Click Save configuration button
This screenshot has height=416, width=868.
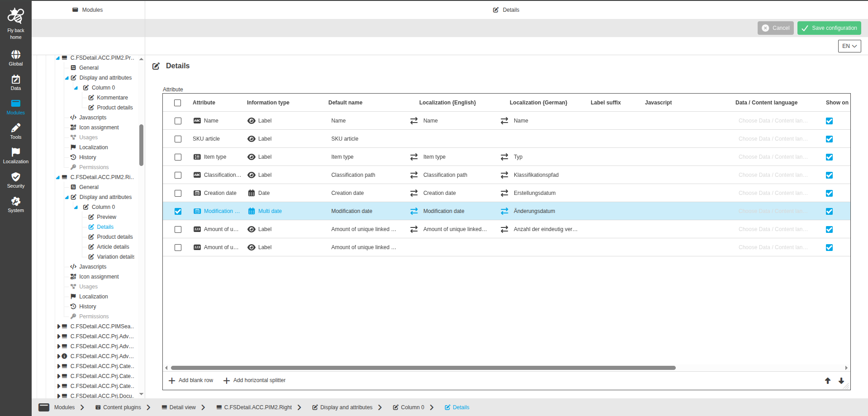(x=829, y=28)
